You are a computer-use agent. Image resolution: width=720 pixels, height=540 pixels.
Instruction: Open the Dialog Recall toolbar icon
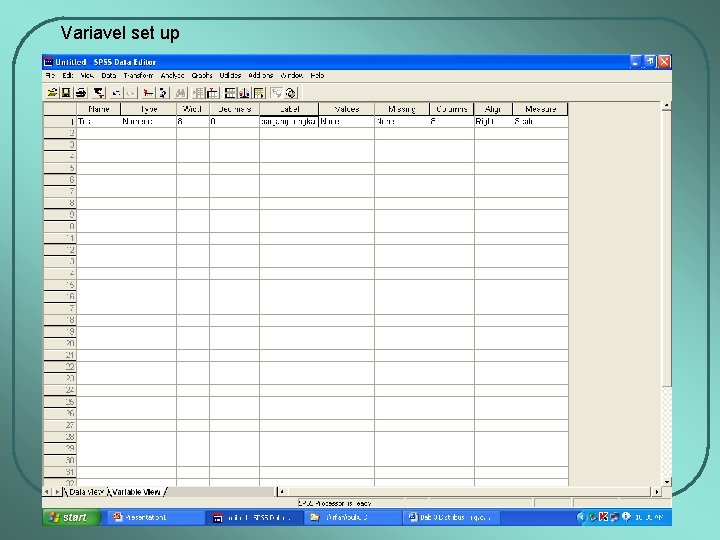click(99, 93)
